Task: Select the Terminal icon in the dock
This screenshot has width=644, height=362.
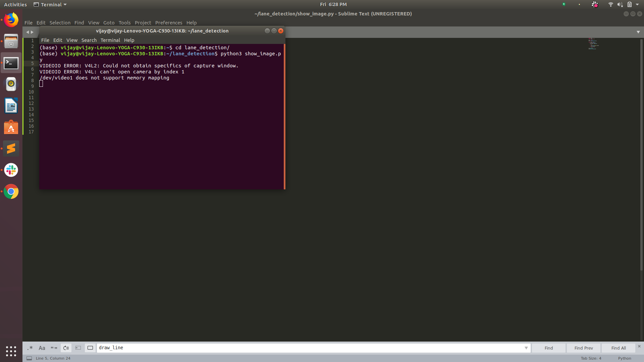Action: pyautogui.click(x=11, y=63)
